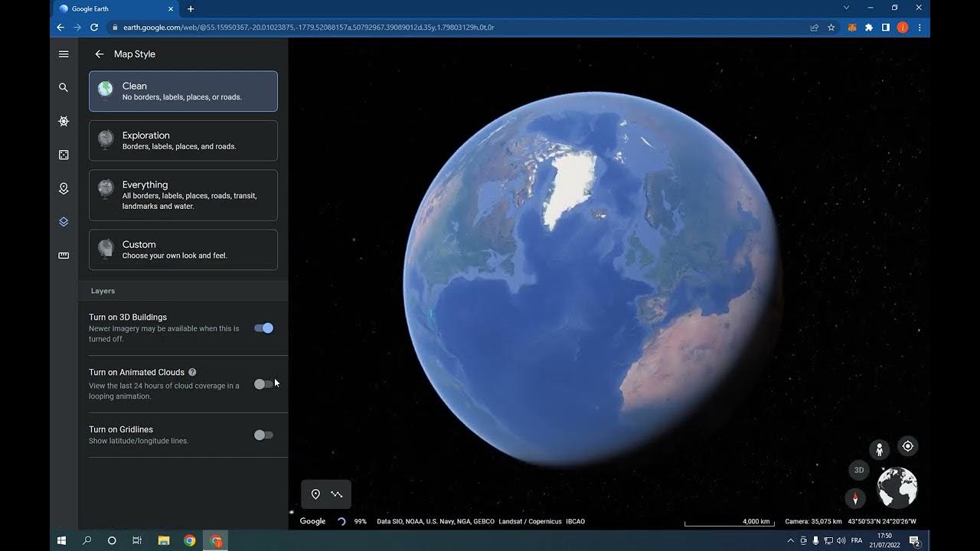Draw a line or shape tool
The width and height of the screenshot is (980, 551).
pos(337,494)
